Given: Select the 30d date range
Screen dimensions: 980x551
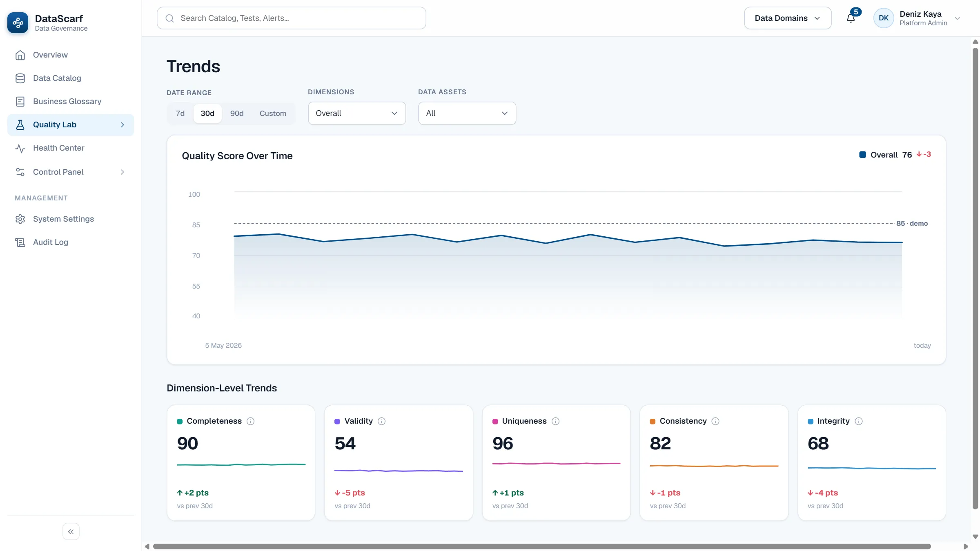Looking at the screenshot, I should coord(207,113).
